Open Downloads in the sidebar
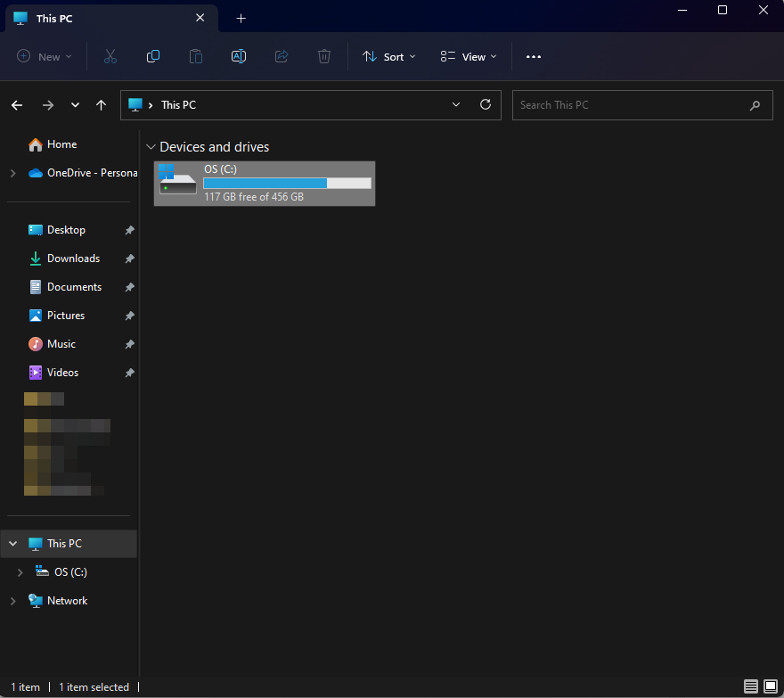The width and height of the screenshot is (784, 698). tap(73, 259)
